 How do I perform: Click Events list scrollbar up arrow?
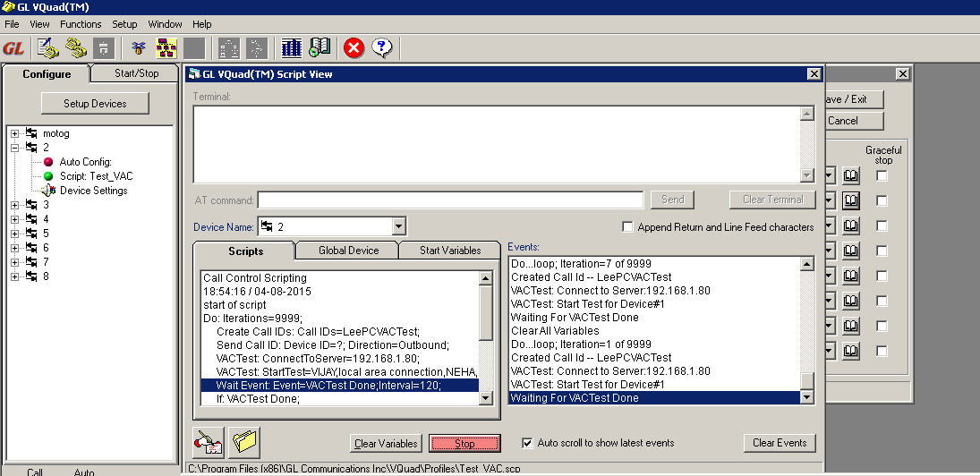click(x=807, y=265)
